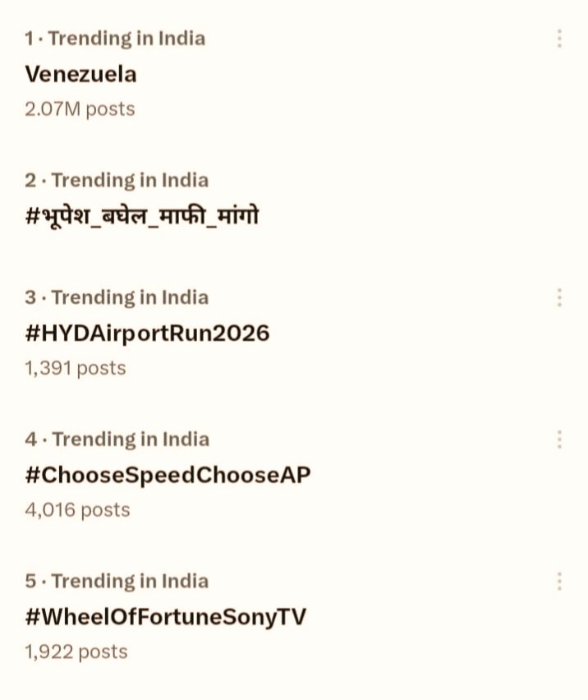Image resolution: width=588 pixels, height=700 pixels.
Task: Open more options for #HYDAirportRun2026 trend
Action: tap(559, 297)
